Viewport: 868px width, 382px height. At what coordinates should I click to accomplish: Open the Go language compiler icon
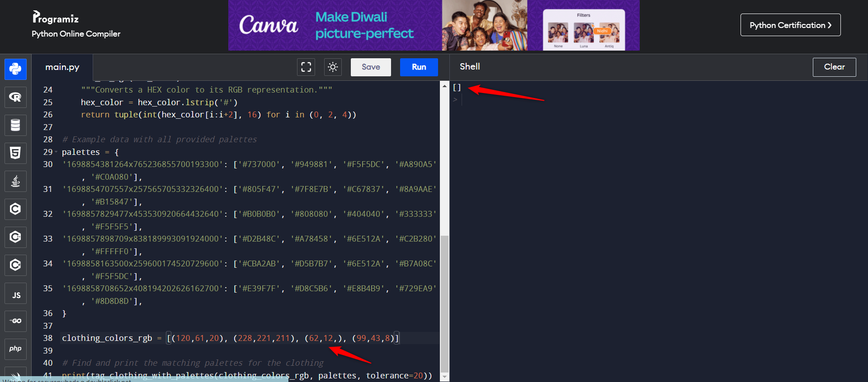(15, 321)
